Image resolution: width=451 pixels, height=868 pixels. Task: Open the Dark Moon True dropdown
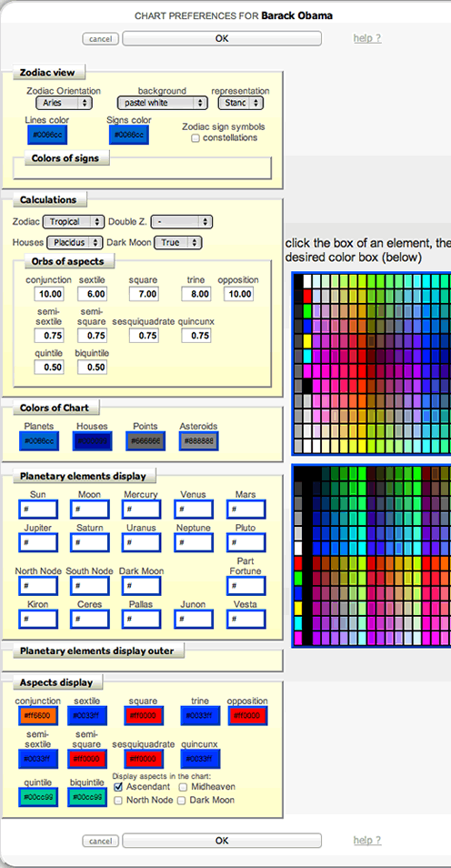[x=177, y=242]
